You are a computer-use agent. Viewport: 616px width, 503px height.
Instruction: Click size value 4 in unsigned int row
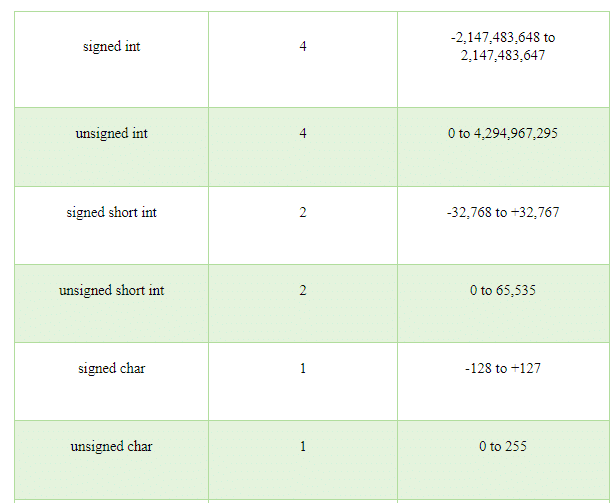pos(303,133)
